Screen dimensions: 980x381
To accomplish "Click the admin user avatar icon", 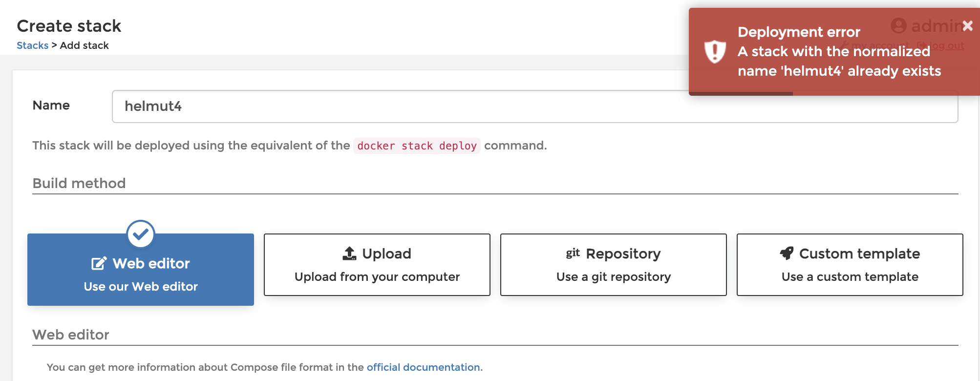I will tap(898, 25).
